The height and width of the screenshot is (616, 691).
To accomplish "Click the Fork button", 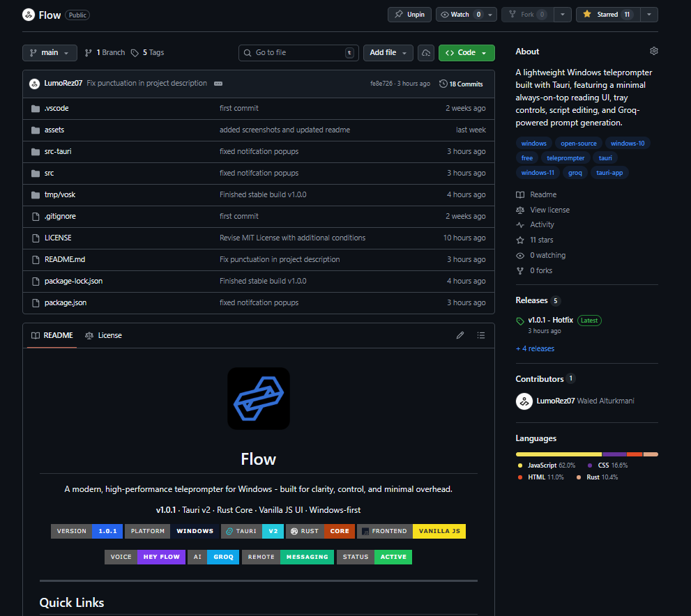I will coord(528,15).
